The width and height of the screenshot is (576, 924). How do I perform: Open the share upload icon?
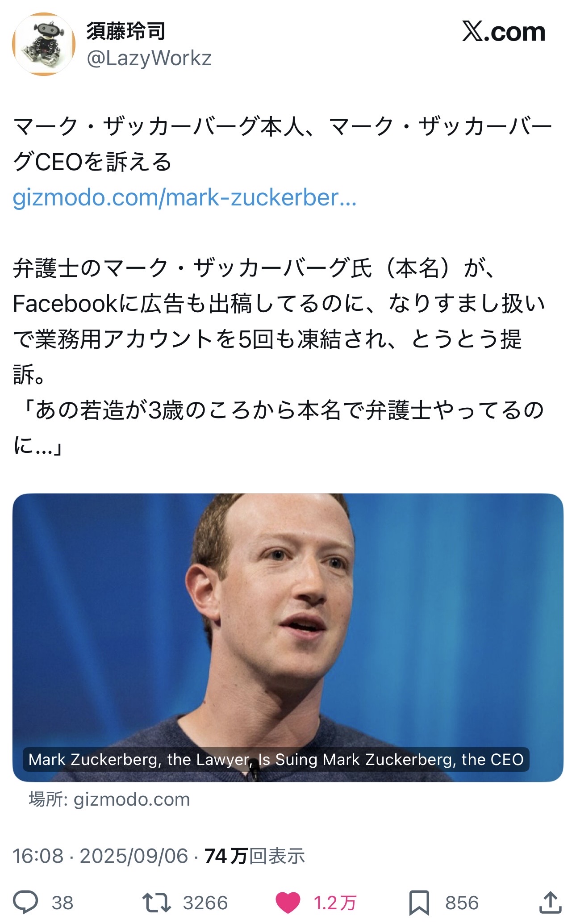click(550, 902)
